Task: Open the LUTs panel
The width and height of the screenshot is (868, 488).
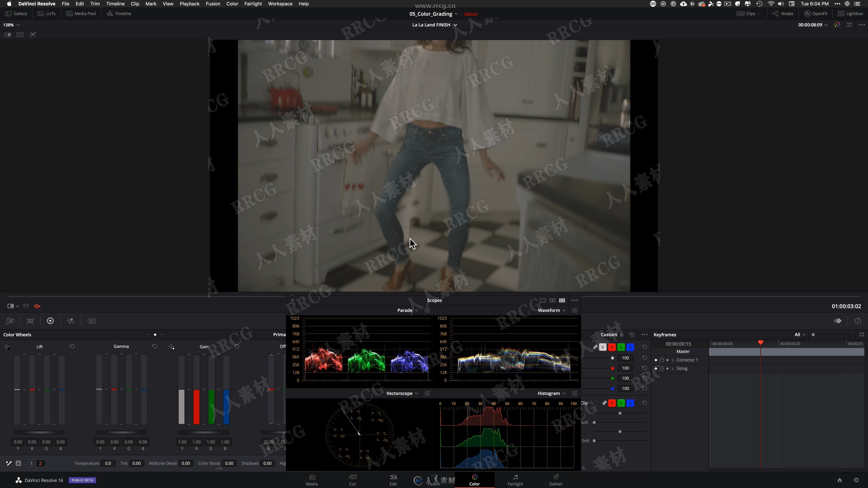Action: click(x=47, y=14)
